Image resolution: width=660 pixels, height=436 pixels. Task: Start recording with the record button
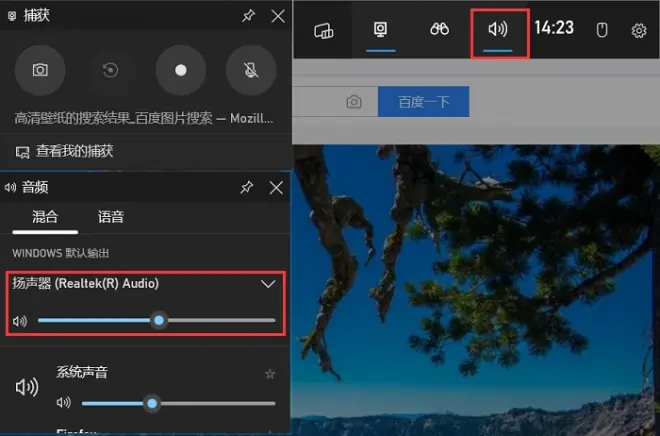click(x=181, y=70)
